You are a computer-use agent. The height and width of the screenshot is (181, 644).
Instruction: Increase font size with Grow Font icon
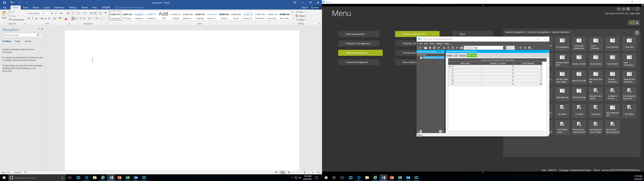click(x=52, y=13)
